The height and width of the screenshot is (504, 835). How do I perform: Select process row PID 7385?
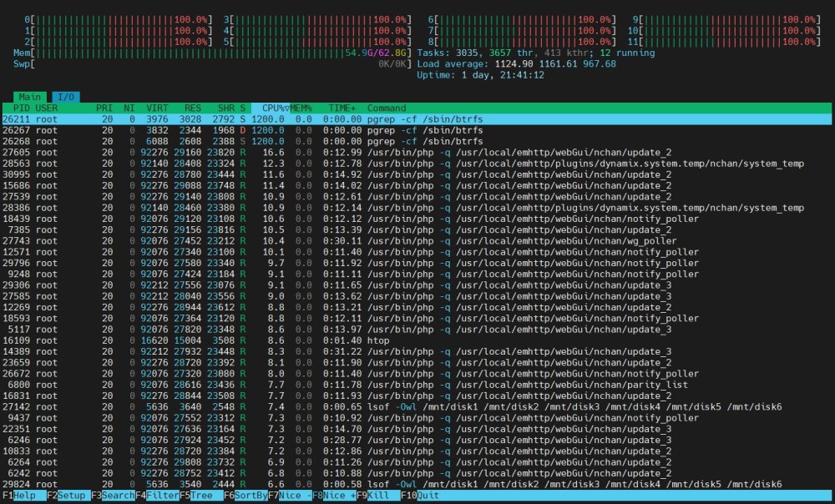click(x=417, y=230)
